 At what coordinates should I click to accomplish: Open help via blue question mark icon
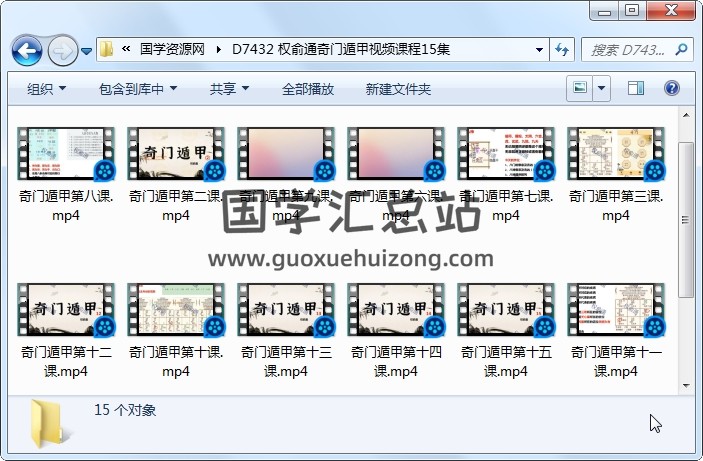(672, 88)
